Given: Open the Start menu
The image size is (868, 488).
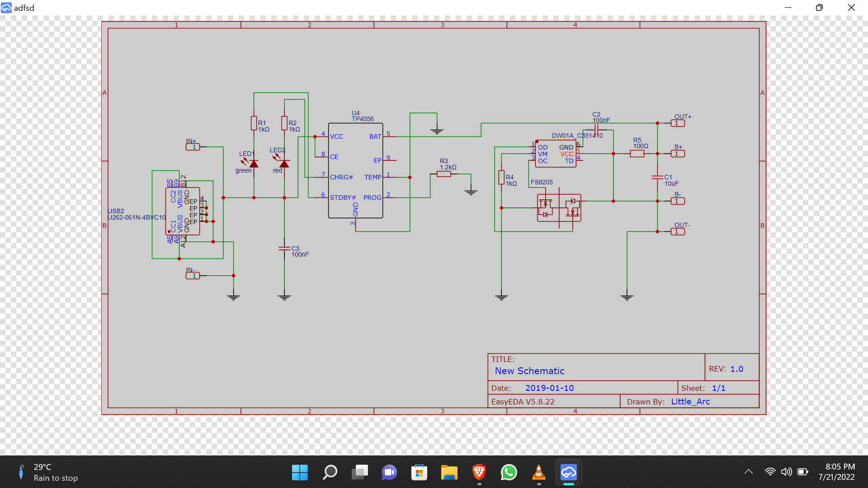Looking at the screenshot, I should 300,472.
